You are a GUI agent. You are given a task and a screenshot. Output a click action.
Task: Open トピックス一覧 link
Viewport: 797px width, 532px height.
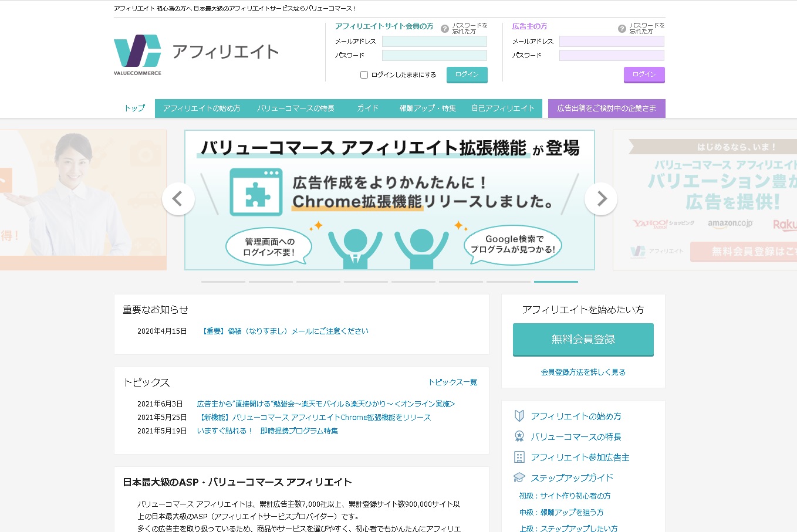click(453, 382)
